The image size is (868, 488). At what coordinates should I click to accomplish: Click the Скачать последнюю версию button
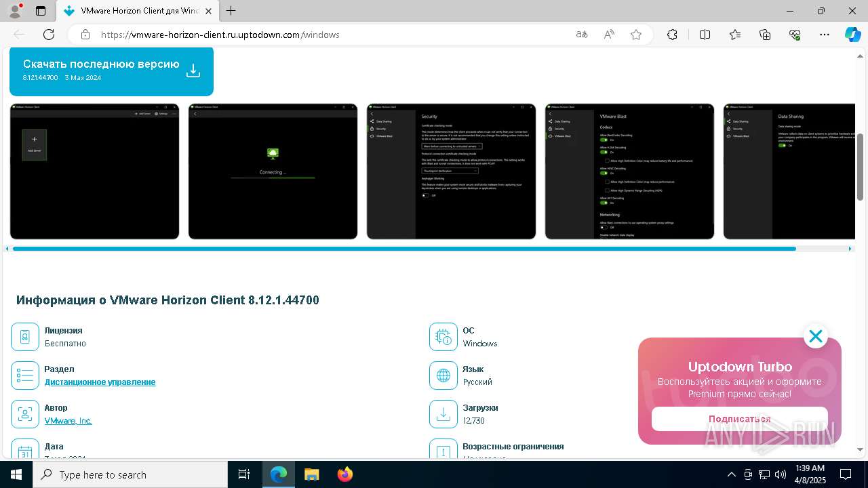pyautogui.click(x=111, y=70)
